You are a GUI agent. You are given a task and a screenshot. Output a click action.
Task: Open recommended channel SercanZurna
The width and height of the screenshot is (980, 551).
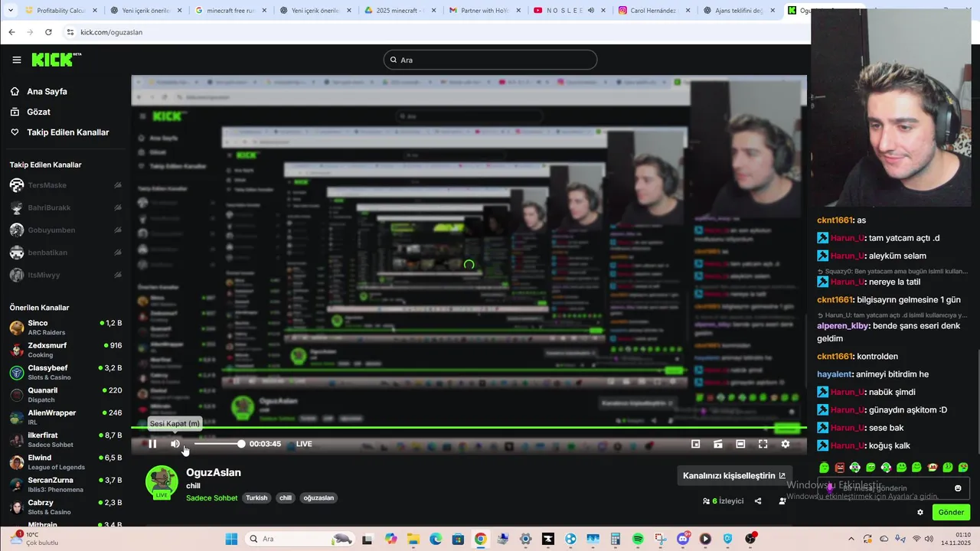pos(65,484)
